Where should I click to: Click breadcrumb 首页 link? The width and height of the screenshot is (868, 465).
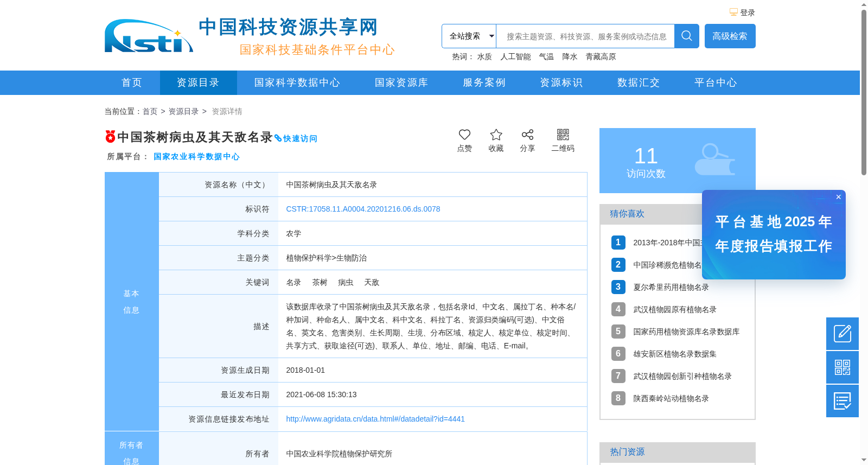(x=150, y=111)
